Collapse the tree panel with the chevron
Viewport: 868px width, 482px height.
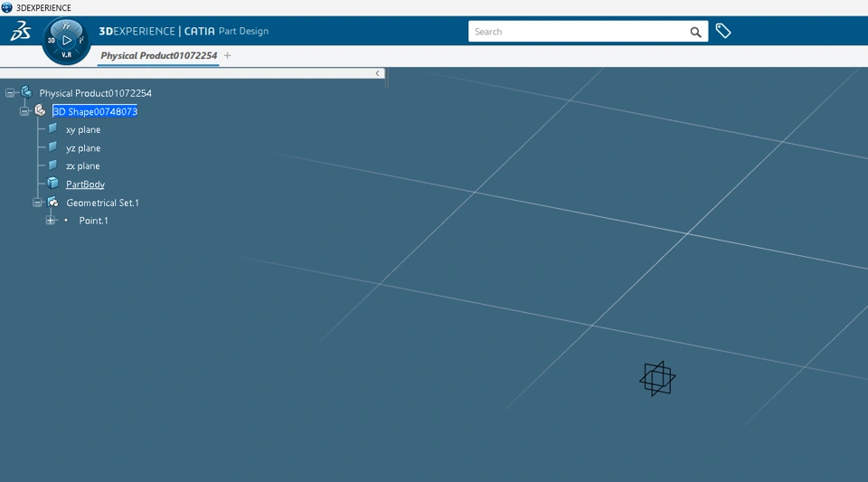pyautogui.click(x=378, y=73)
